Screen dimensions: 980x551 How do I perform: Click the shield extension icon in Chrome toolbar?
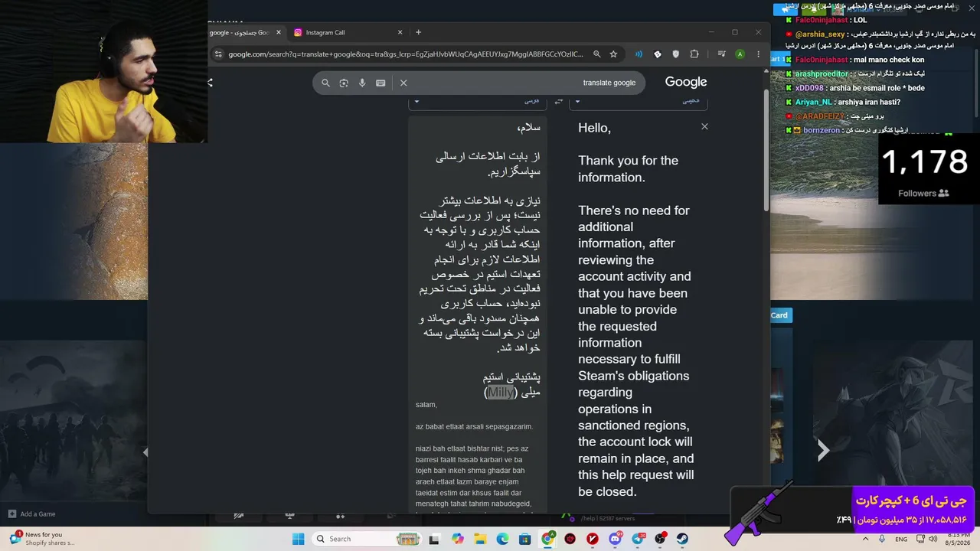click(675, 54)
